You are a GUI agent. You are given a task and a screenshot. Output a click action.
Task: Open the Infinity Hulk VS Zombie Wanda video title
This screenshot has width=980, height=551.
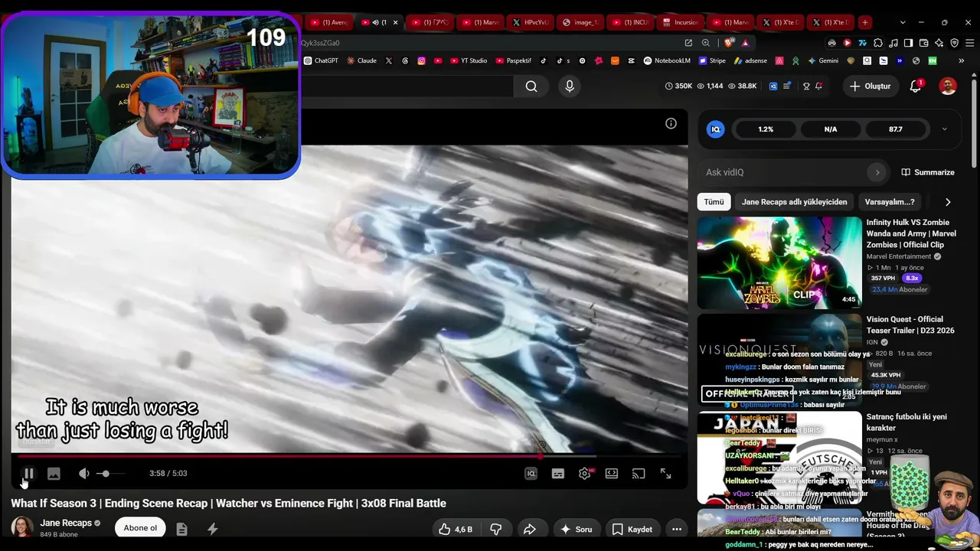[x=911, y=233]
